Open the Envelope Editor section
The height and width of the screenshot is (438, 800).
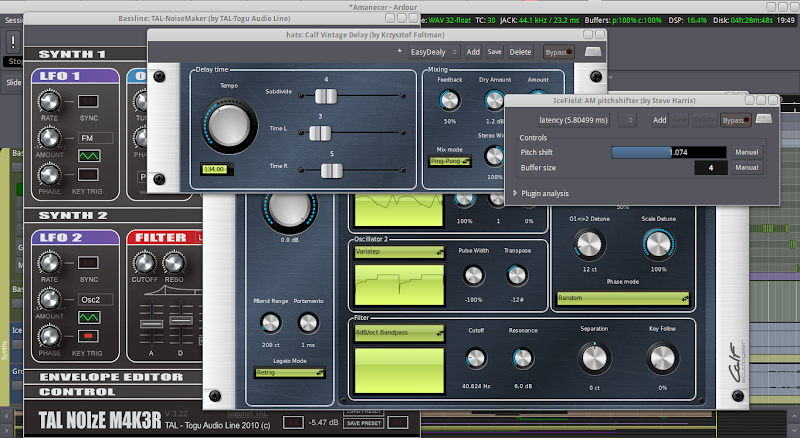tap(111, 377)
